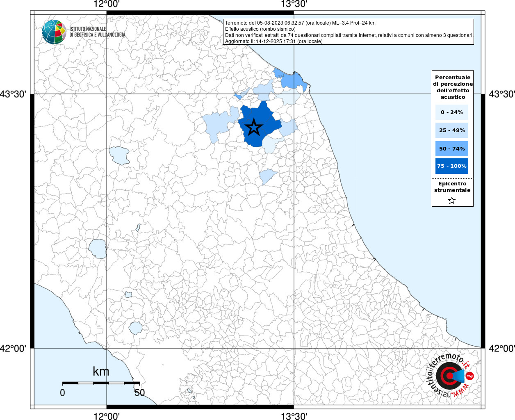515x420 pixels.
Task: Click the 'Effetto acustico (rombo sismico)' line
Action: tap(260, 29)
